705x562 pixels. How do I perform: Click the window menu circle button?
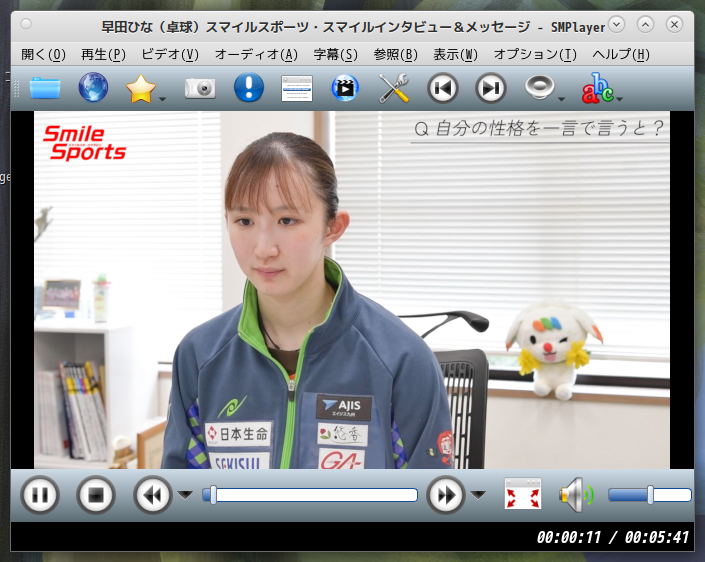[x=26, y=23]
